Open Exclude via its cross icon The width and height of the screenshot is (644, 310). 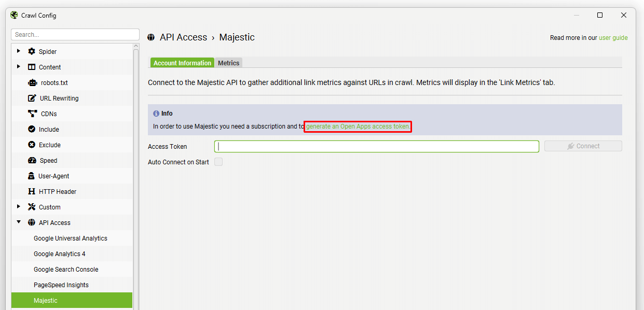coord(32,145)
